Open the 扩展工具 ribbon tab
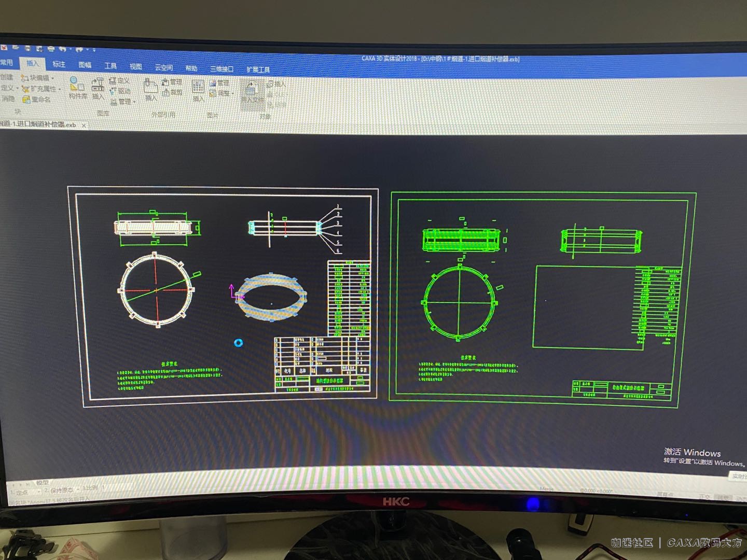 pos(258,69)
